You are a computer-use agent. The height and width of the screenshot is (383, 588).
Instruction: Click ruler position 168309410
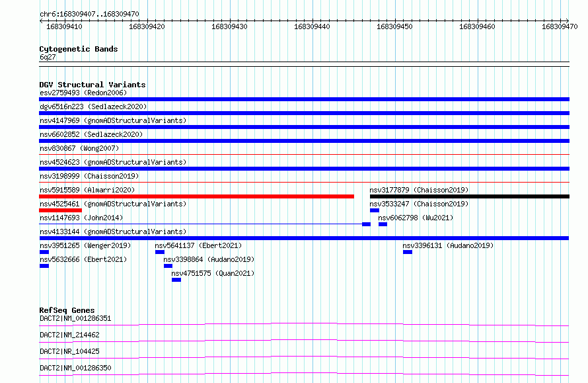click(x=64, y=26)
